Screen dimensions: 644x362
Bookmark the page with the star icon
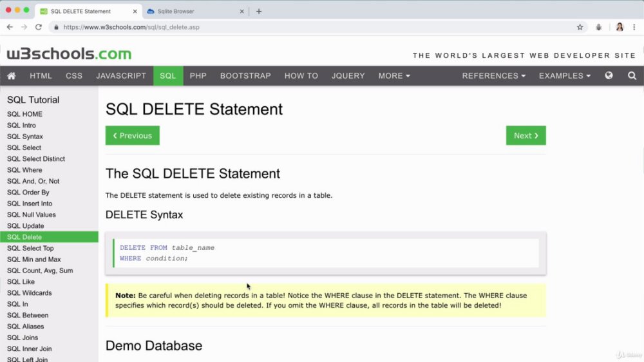[580, 27]
